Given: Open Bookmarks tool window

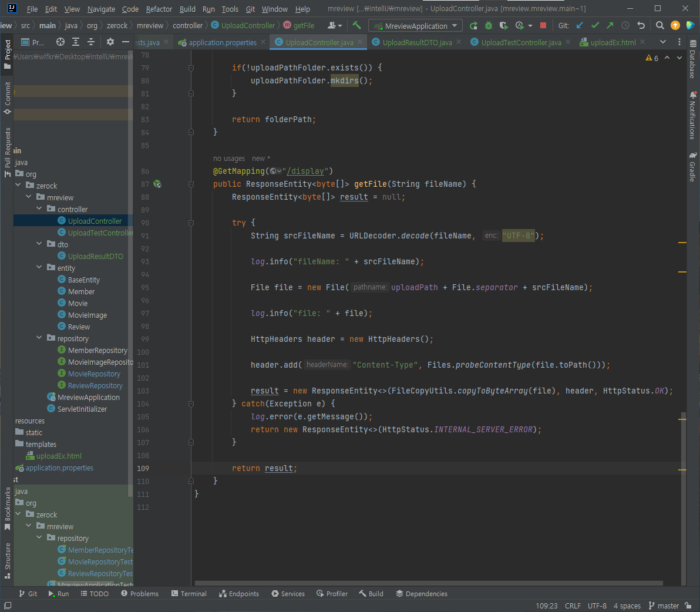Looking at the screenshot, I should pos(7,509).
